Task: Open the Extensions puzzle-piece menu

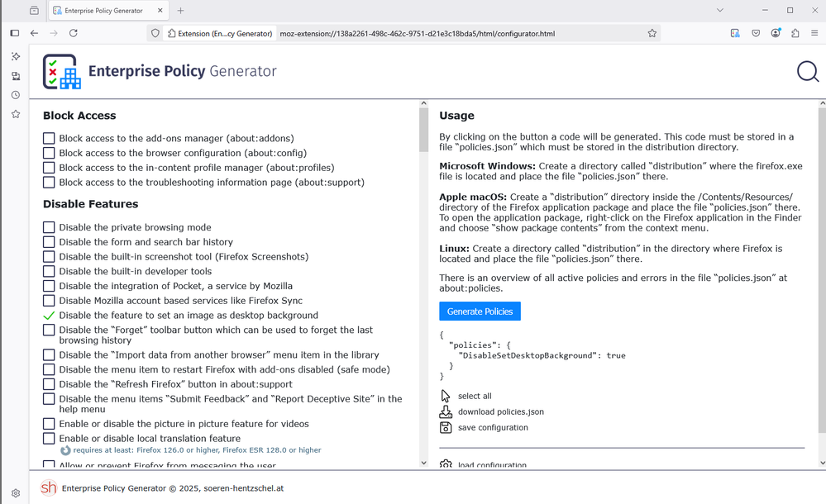Action: click(795, 33)
